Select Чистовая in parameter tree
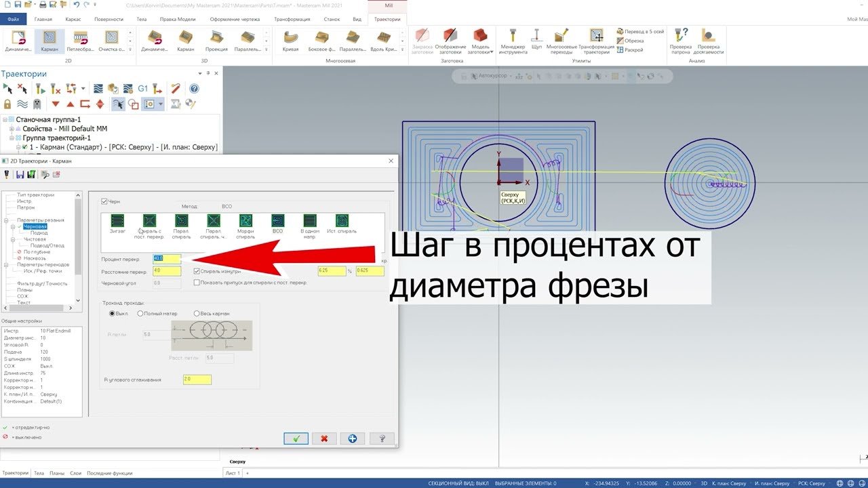868x488 pixels. tap(35, 239)
